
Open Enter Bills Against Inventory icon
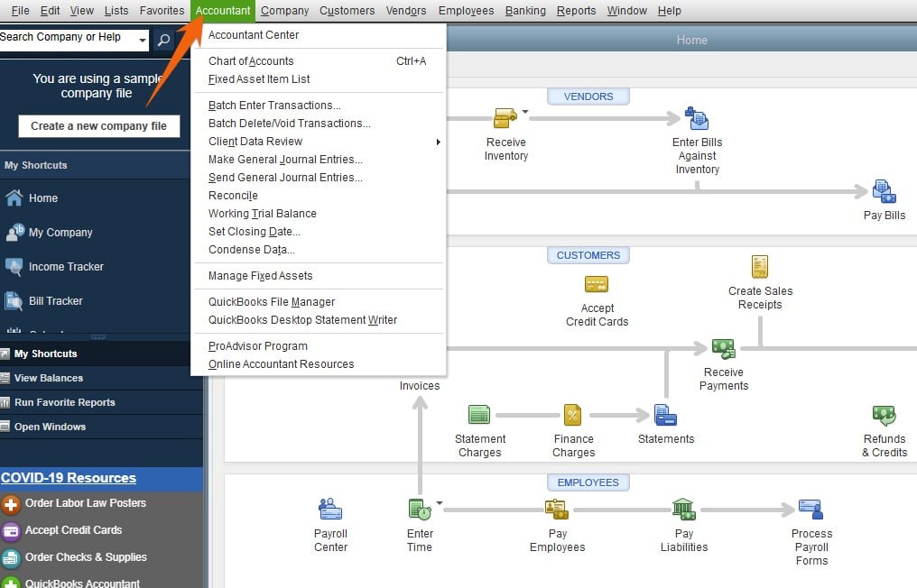point(697,118)
